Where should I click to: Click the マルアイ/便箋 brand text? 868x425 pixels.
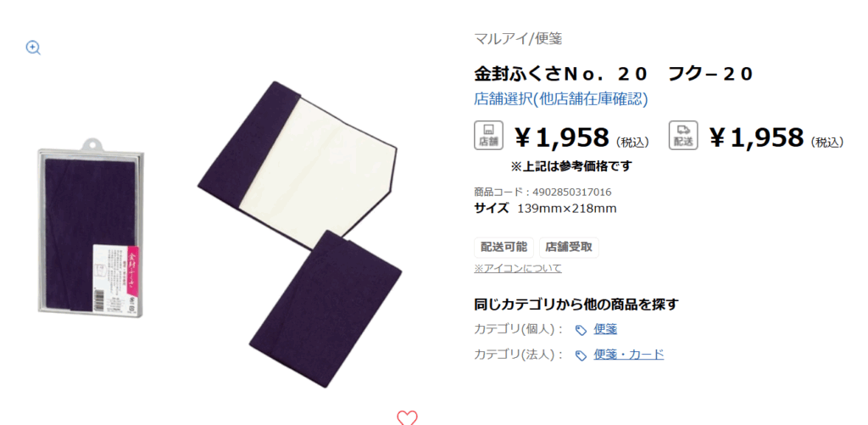tap(518, 38)
